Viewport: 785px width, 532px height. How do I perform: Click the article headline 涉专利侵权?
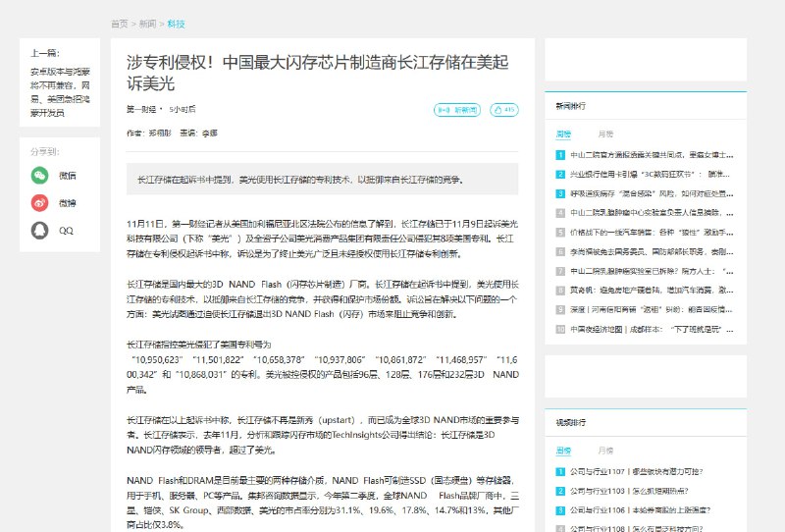[x=317, y=73]
